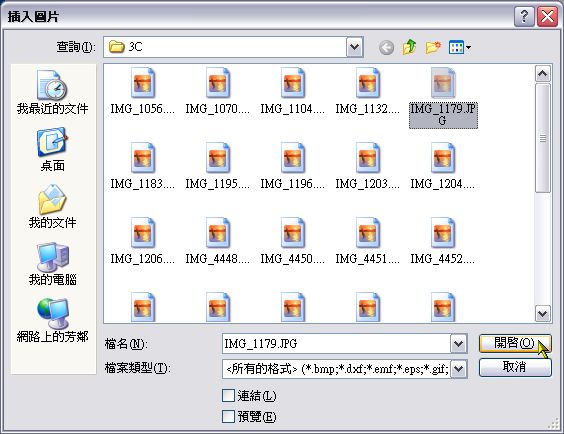Viewport: 564px width, 434px height.
Task: Expand the 查詢 folder dropdown
Action: pos(355,47)
